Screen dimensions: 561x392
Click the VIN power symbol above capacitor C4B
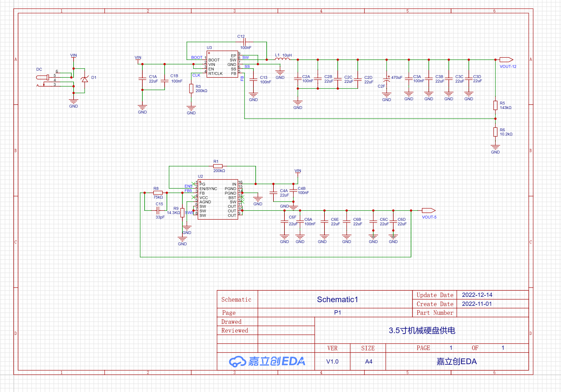tap(298, 173)
